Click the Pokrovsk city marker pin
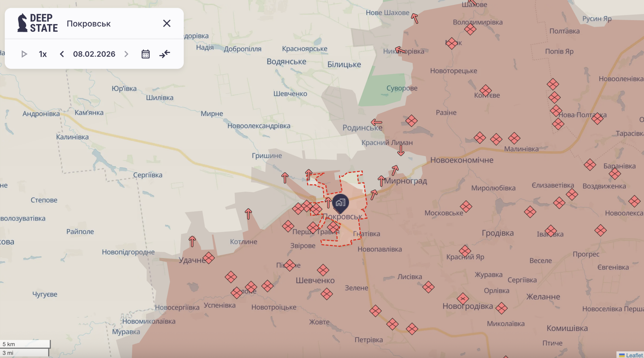The image size is (644, 358). [x=340, y=203]
